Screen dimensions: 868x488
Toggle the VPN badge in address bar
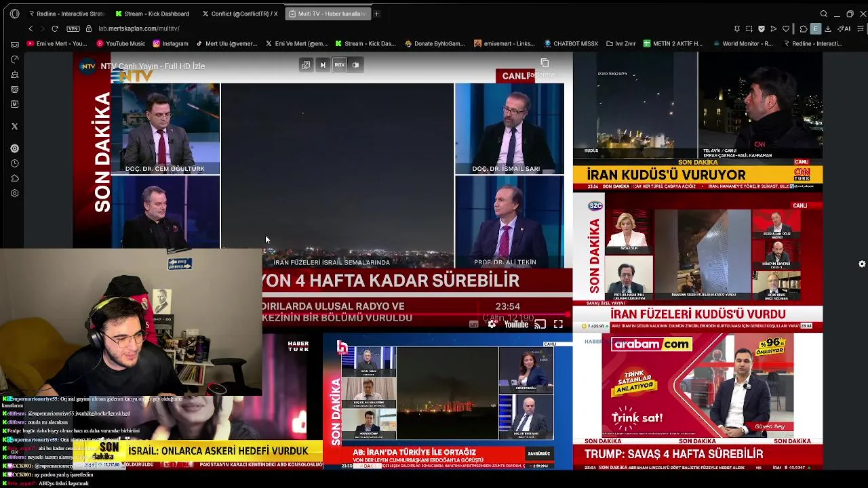coord(73,28)
